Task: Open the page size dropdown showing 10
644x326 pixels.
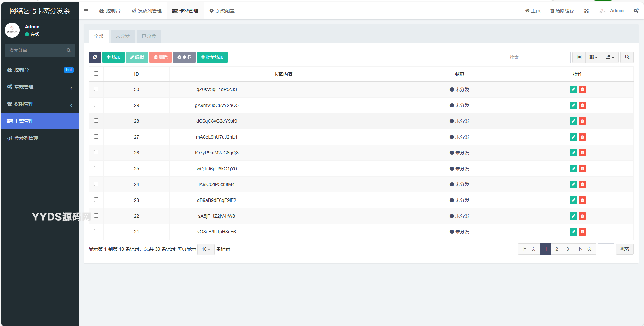Action: point(206,249)
